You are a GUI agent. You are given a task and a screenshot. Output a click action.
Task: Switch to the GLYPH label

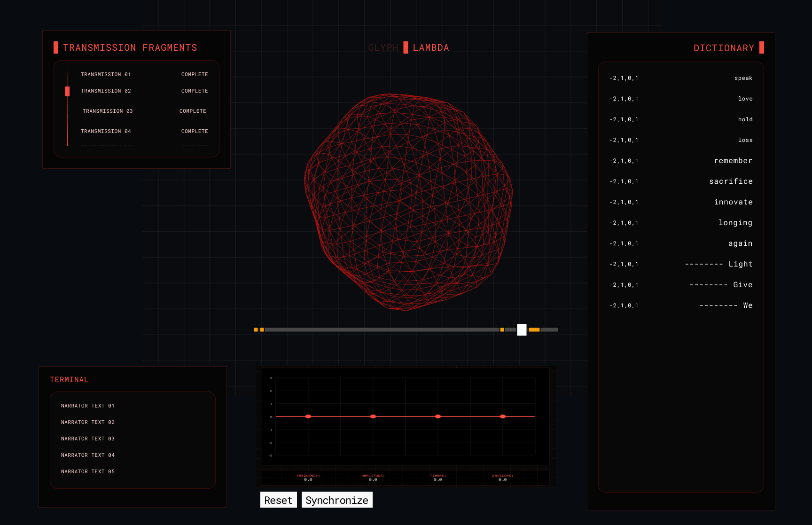pos(383,48)
